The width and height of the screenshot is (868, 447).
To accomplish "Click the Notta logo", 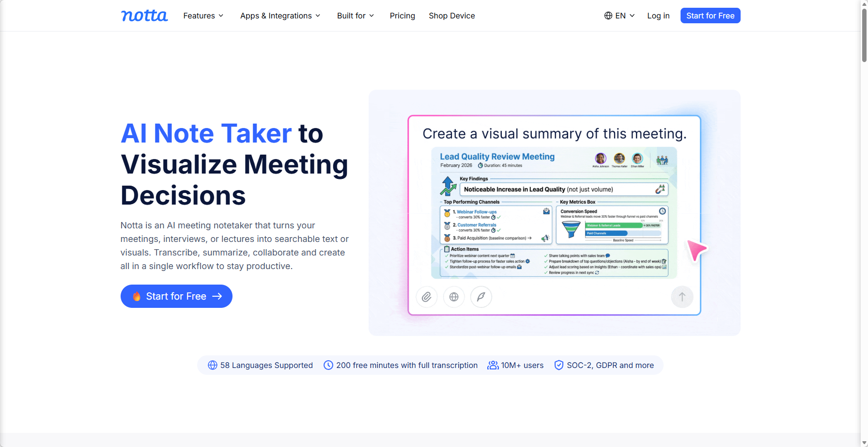I will point(144,16).
